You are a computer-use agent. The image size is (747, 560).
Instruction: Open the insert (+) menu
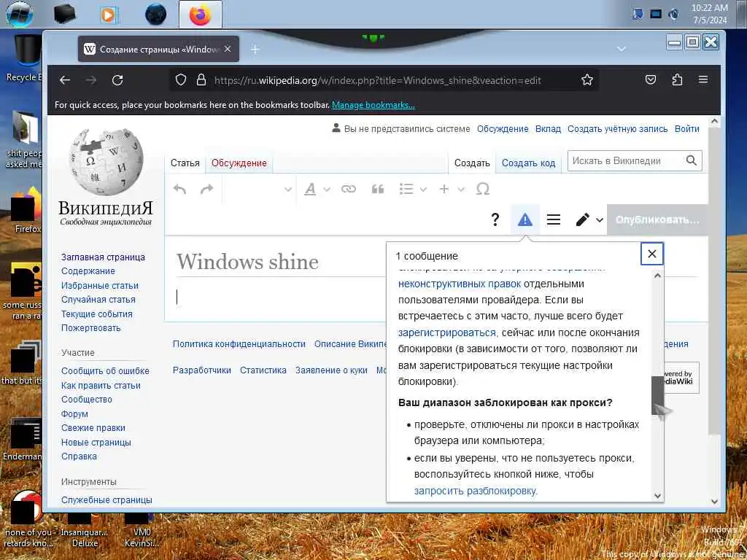[451, 189]
